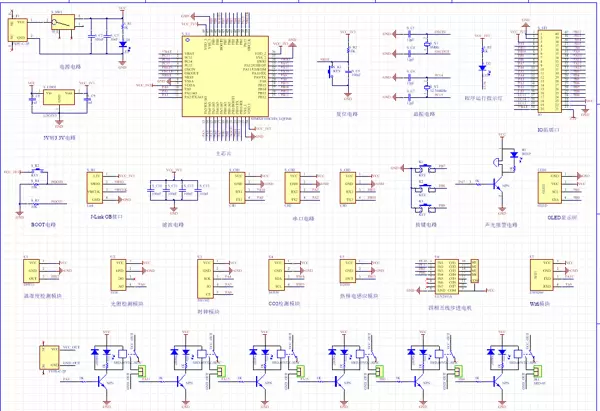600x411 pixels.
Task: Click the blue LED of program-run indicator
Action: 483,69
